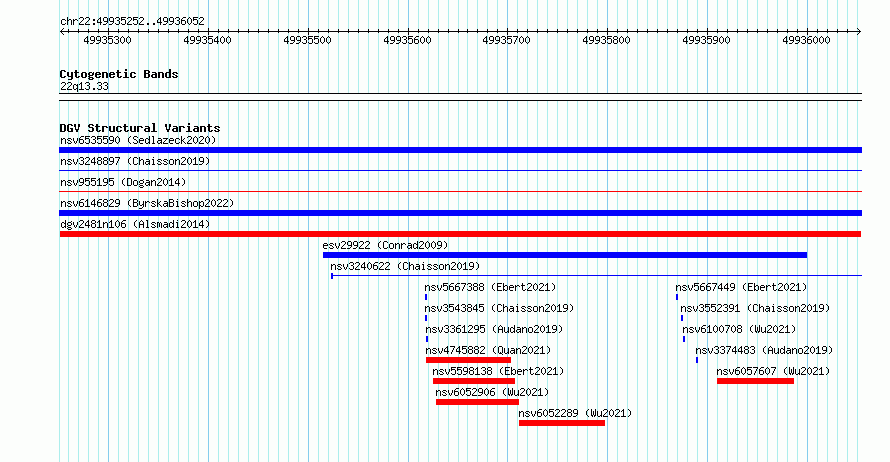Select nsv3374483 (Audano2019) label
This screenshot has width=890, height=462.
[765, 350]
